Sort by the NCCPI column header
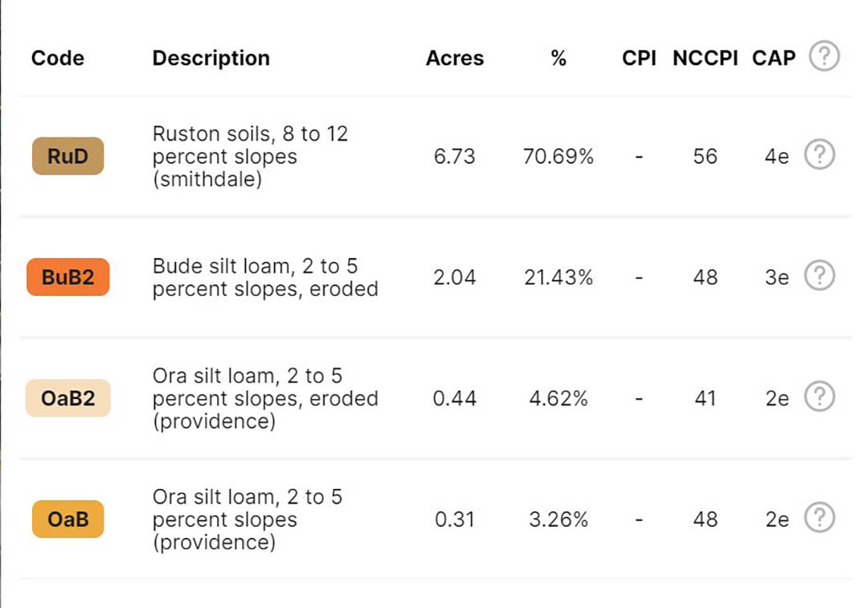 pyautogui.click(x=706, y=58)
